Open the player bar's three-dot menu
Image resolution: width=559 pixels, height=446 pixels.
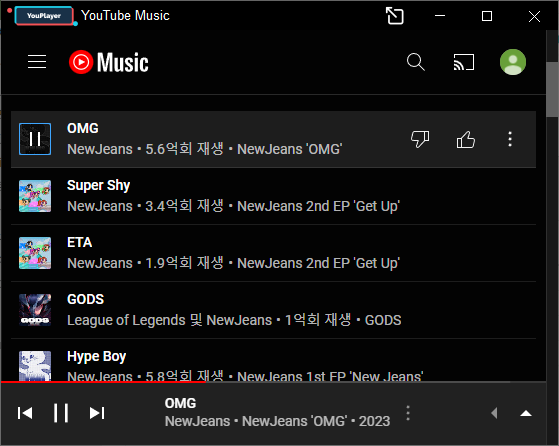point(408,413)
